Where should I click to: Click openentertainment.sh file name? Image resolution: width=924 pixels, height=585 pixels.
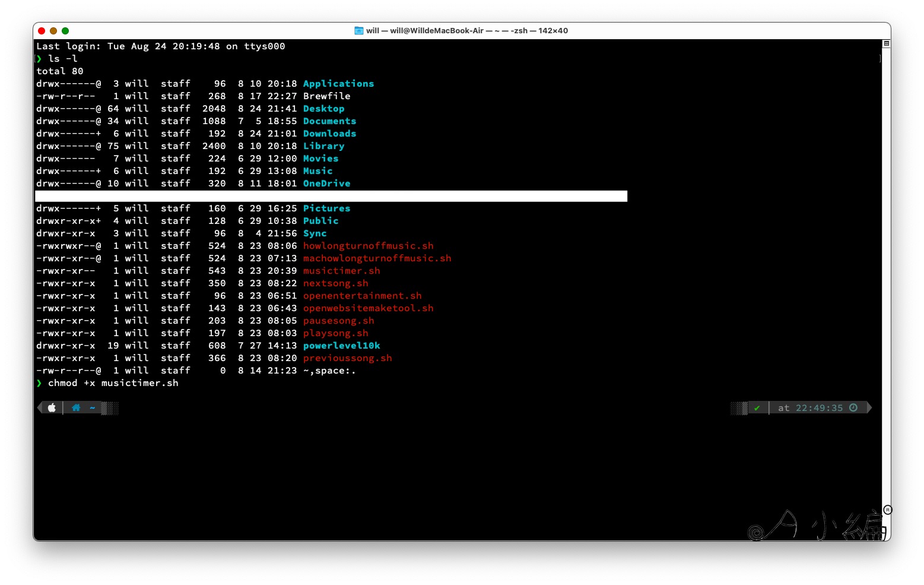pos(362,296)
